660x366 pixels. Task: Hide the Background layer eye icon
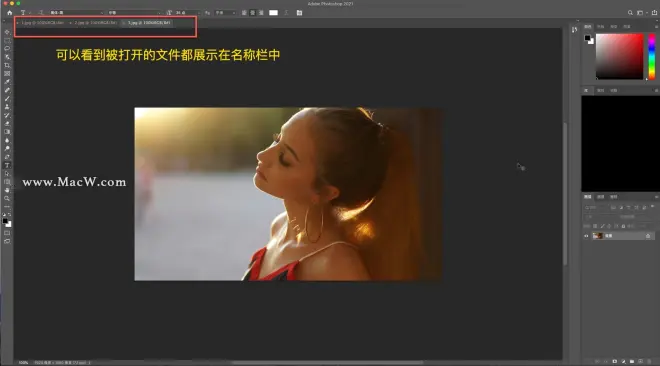point(586,236)
